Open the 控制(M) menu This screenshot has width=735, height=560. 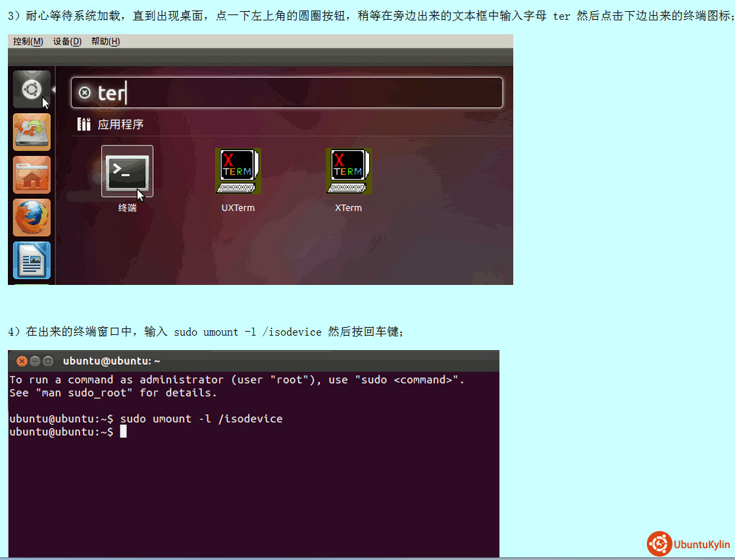(28, 41)
